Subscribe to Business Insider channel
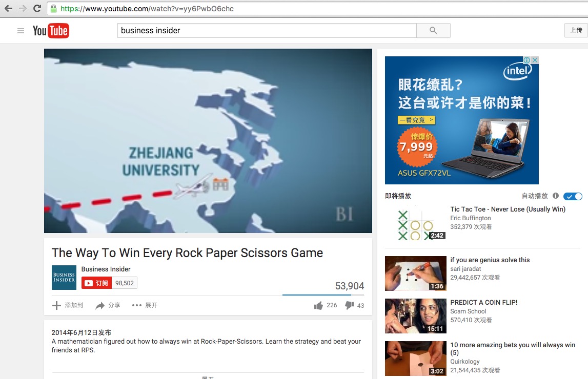The image size is (588, 379). tap(96, 283)
